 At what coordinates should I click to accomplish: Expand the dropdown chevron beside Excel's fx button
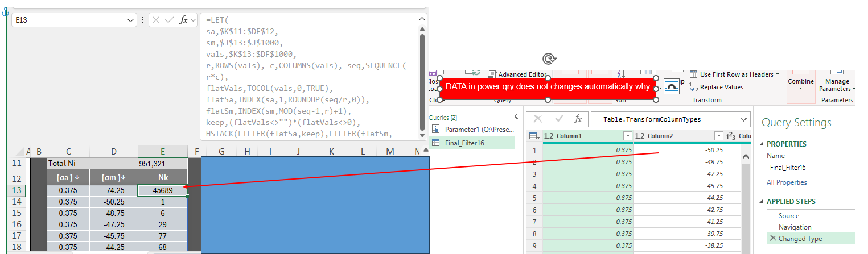click(193, 20)
